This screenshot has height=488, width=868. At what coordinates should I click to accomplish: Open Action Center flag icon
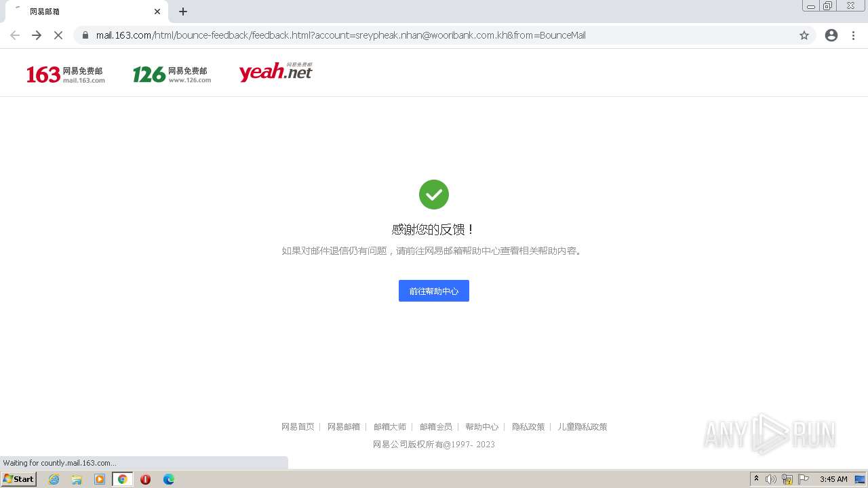[804, 479]
